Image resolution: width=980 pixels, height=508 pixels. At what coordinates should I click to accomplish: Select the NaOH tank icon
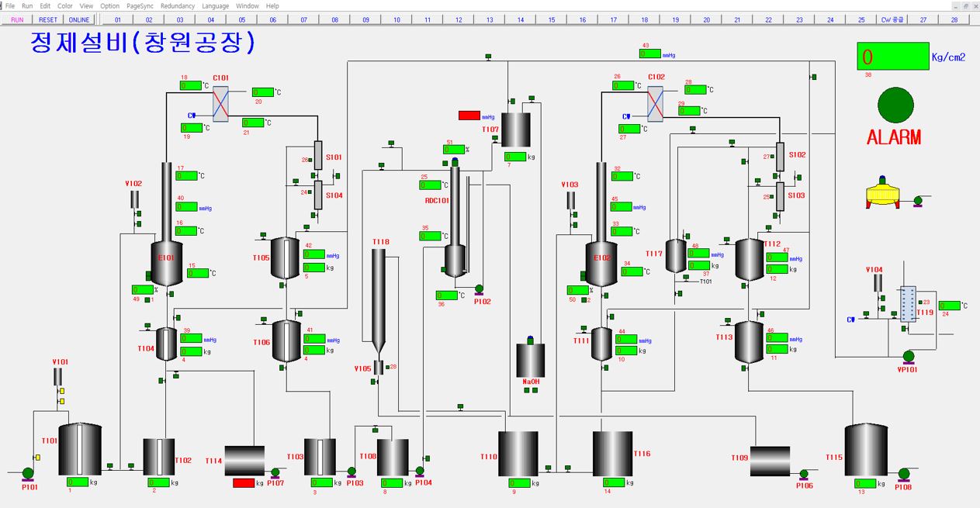tap(531, 360)
